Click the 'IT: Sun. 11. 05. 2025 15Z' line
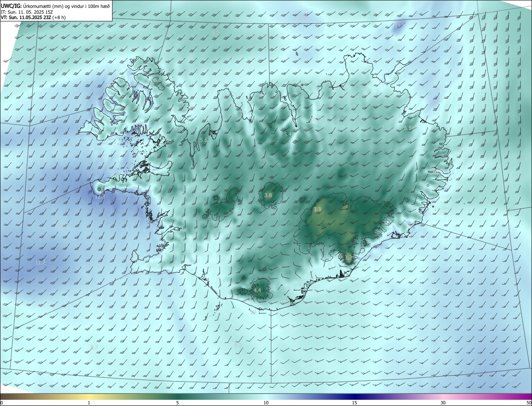Viewport: 532px width, 406px height. coord(27,12)
